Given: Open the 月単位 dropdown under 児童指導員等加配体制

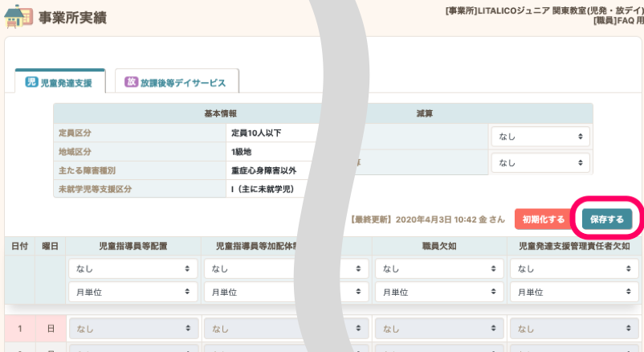Looking at the screenshot, I should (267, 292).
